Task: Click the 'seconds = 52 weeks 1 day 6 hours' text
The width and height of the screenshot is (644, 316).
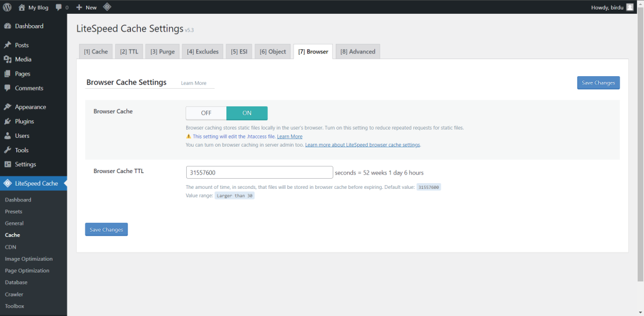Action: (379, 172)
